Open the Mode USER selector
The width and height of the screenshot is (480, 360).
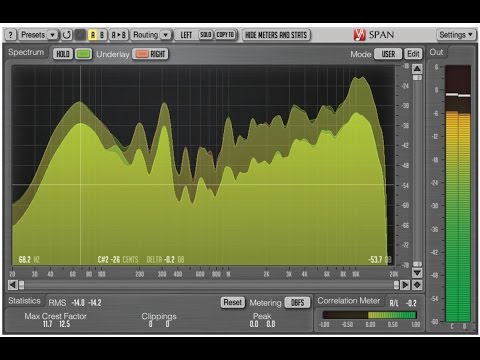(x=388, y=54)
